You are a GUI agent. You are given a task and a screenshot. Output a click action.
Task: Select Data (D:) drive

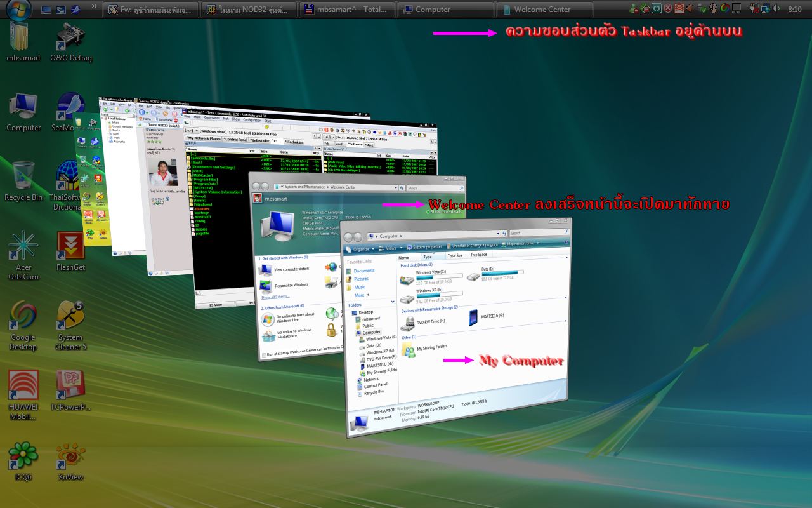pos(495,274)
